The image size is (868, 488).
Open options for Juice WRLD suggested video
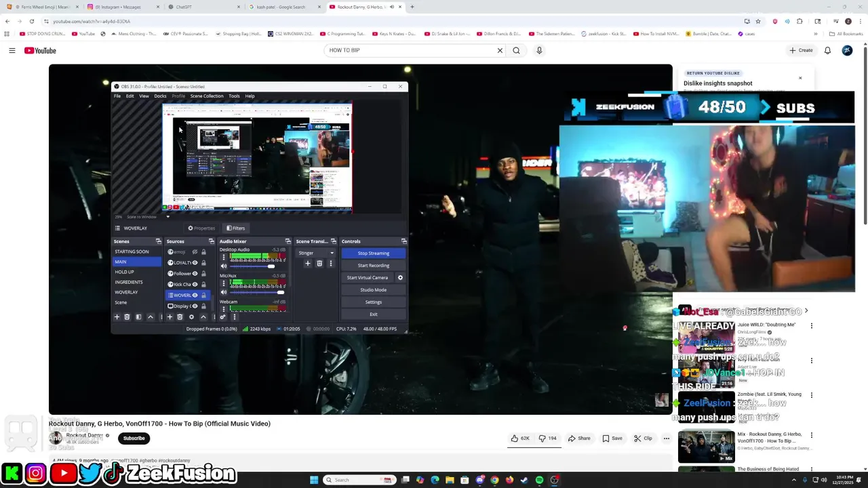click(x=811, y=325)
